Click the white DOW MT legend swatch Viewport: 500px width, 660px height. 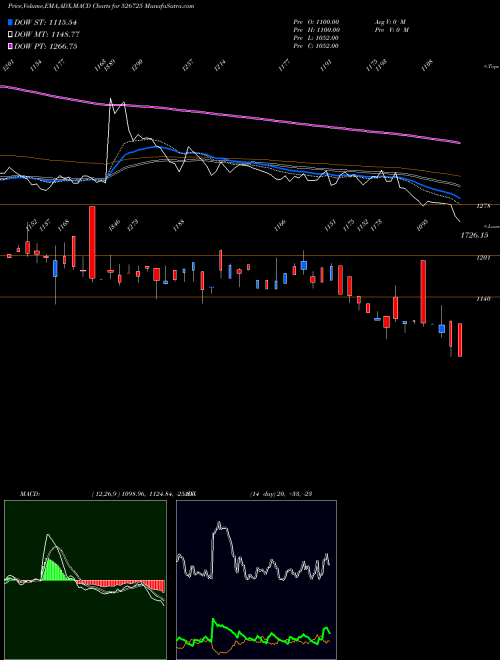[11, 35]
